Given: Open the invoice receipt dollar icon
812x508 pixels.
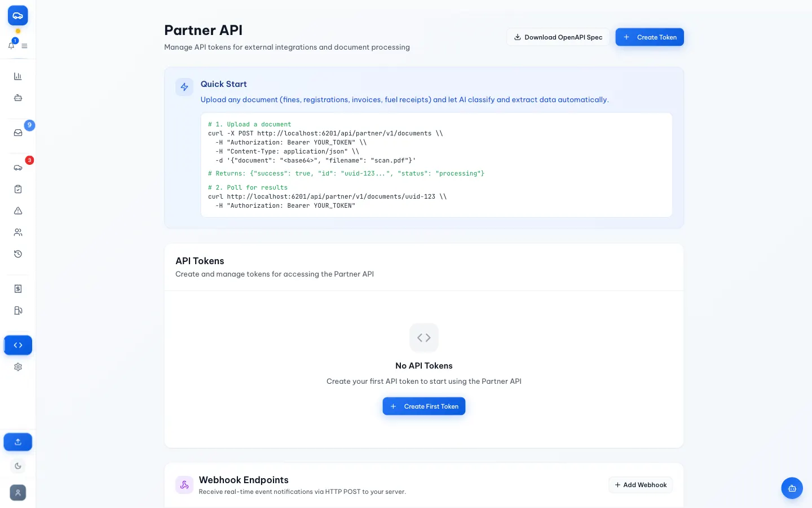Looking at the screenshot, I should click(18, 288).
